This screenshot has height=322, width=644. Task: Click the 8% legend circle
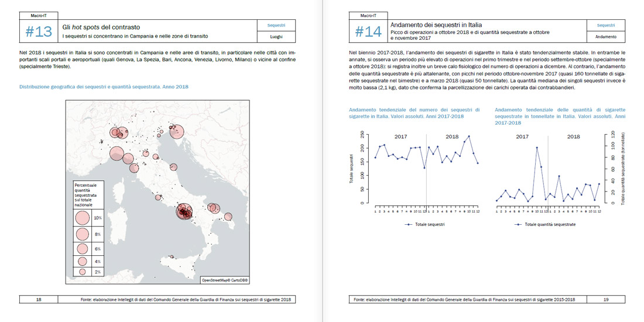83,234
